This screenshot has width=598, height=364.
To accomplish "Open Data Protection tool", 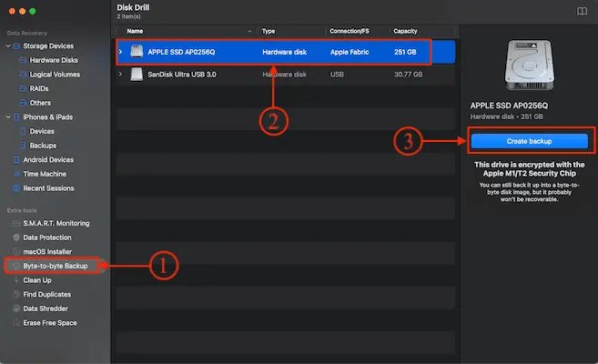I will pyautogui.click(x=47, y=238).
